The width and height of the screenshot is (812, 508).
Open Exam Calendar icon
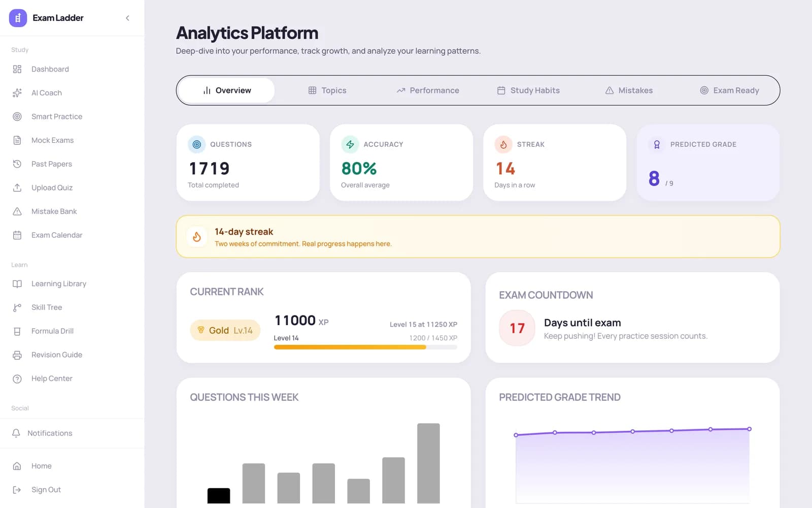point(17,235)
